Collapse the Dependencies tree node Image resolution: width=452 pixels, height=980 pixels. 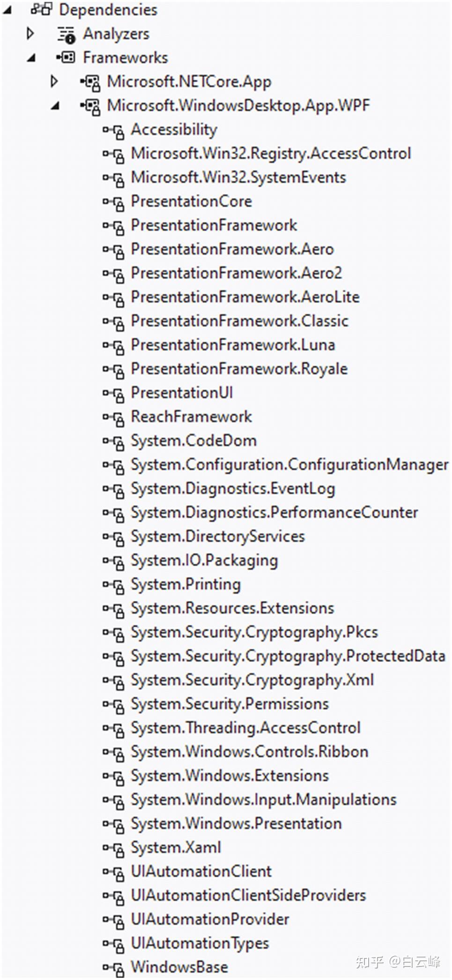[x=7, y=9]
